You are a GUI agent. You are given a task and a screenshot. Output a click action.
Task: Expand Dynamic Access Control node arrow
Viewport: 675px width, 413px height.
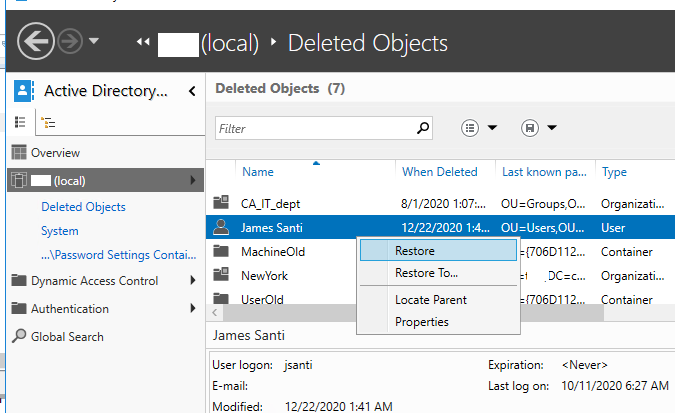[x=192, y=281]
